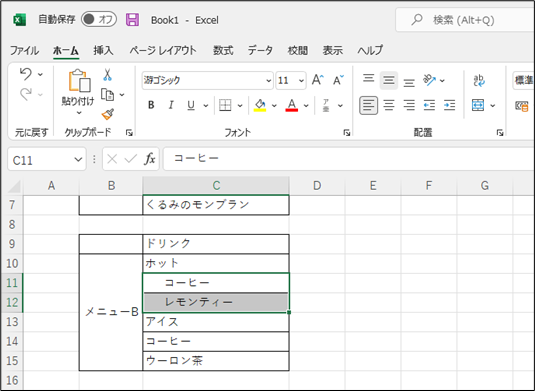The height and width of the screenshot is (391, 535).
Task: Increase font size with the large A
Action: (318, 80)
